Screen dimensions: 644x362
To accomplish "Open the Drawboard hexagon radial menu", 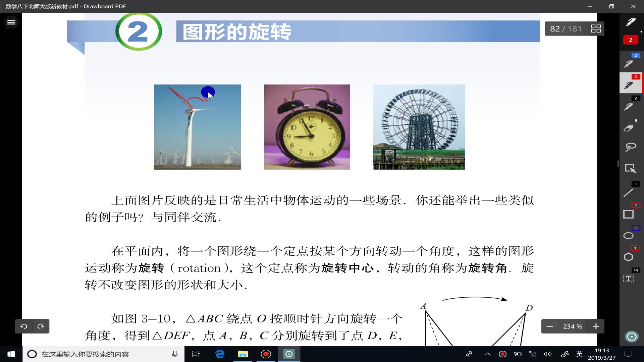I will pyautogui.click(x=632, y=336).
